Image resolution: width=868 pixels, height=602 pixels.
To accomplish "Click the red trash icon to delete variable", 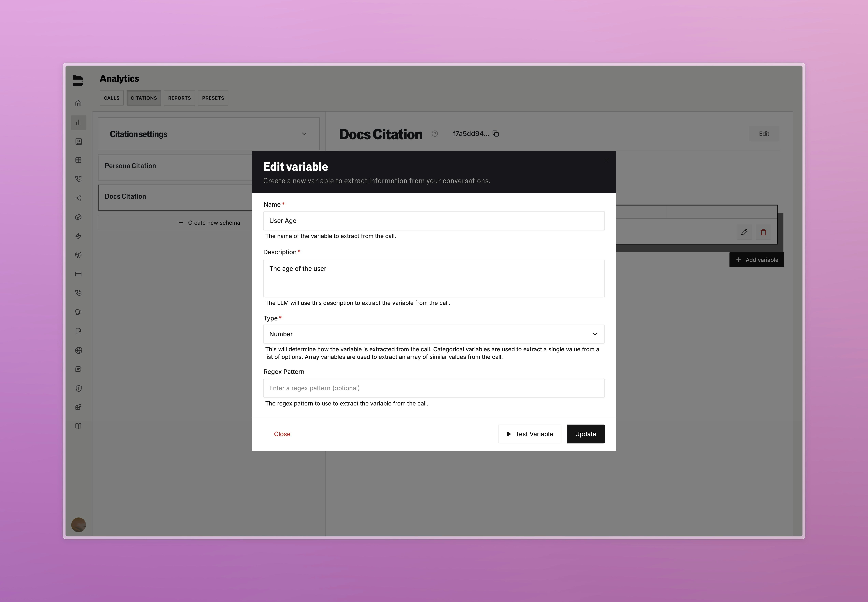I will tap(764, 232).
